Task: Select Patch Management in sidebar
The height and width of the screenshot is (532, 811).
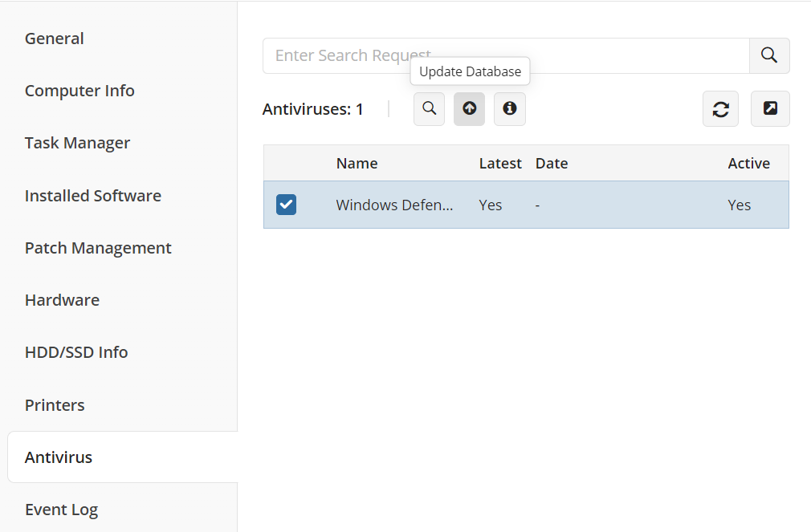Action: (x=98, y=248)
